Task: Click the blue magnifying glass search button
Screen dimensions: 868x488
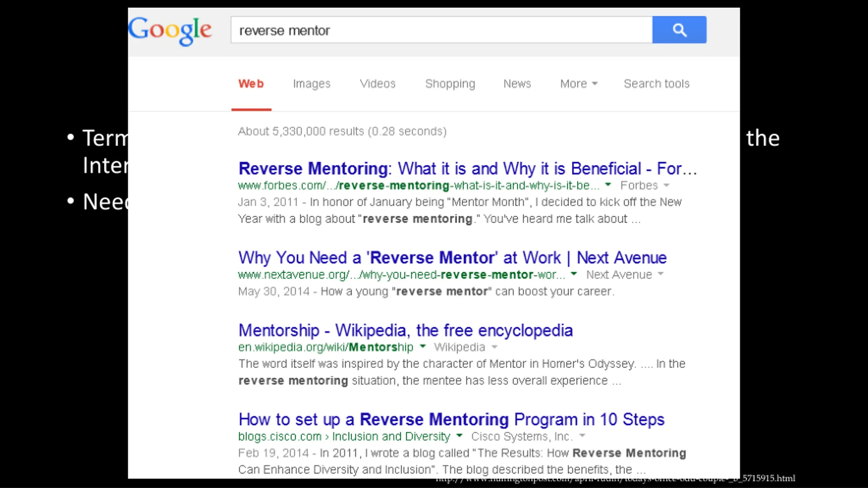Action: point(679,30)
